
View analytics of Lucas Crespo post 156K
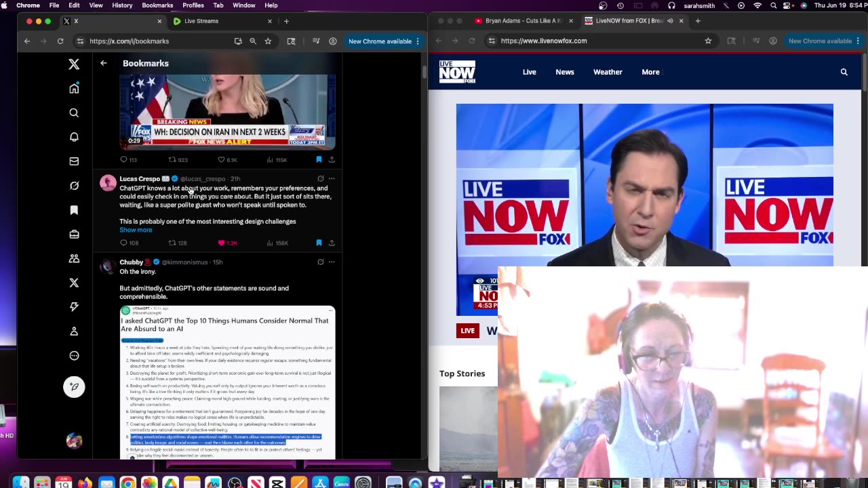278,243
